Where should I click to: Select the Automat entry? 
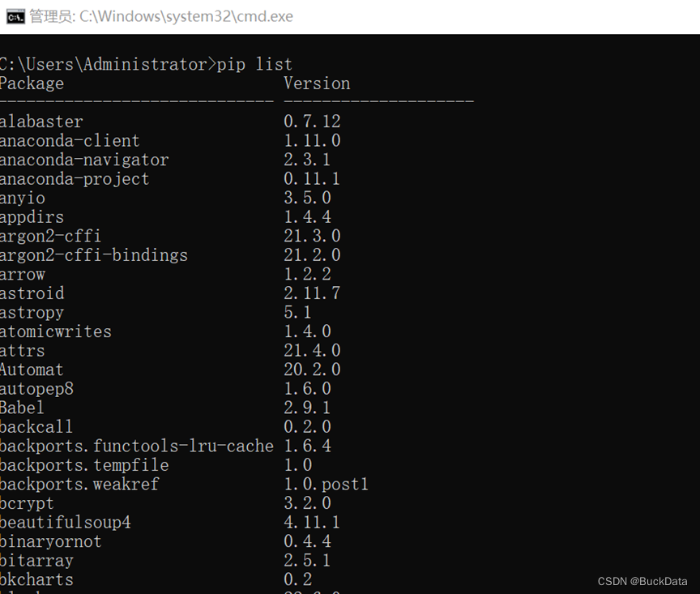(x=32, y=370)
